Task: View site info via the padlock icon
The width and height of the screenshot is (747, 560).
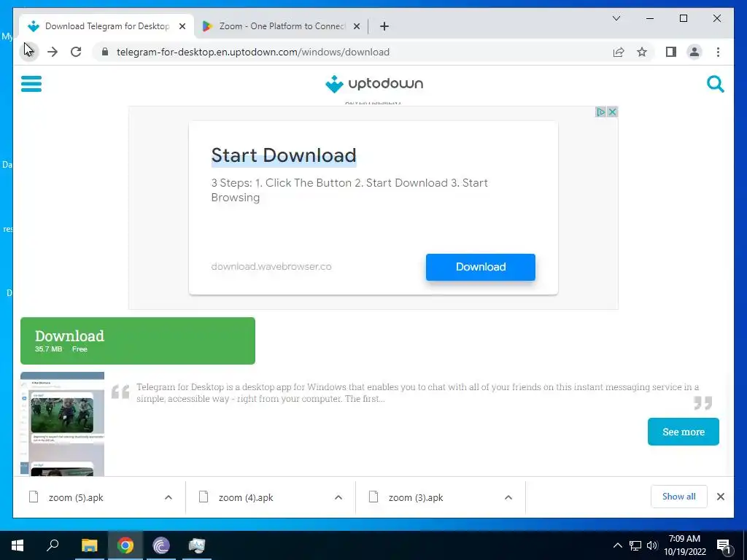Action: [x=105, y=52]
